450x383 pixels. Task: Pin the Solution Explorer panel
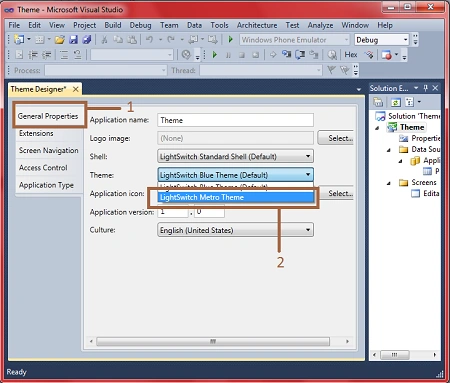pos(426,88)
